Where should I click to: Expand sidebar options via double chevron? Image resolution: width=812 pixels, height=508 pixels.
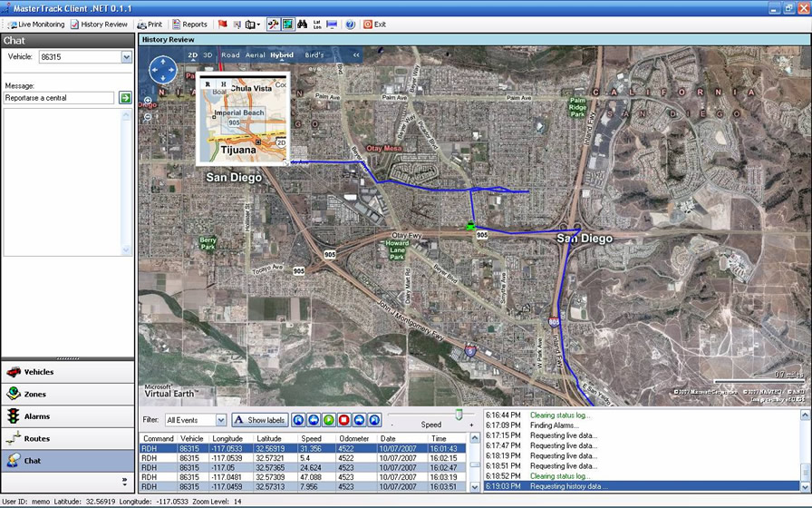point(124,482)
